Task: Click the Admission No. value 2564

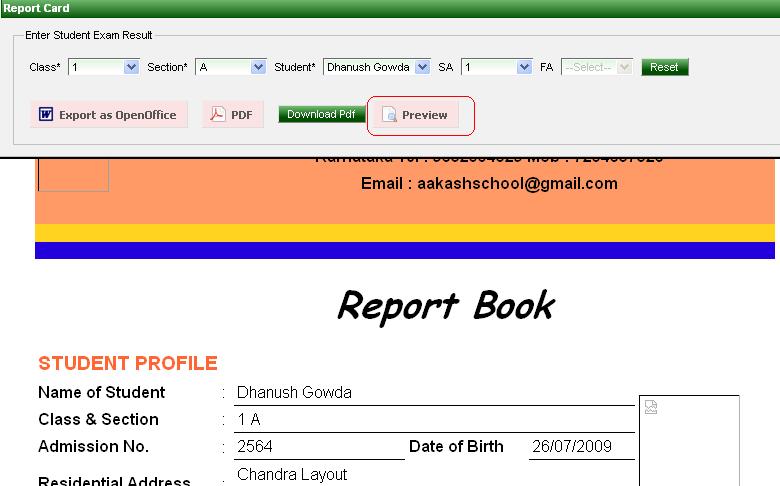Action: 255,447
